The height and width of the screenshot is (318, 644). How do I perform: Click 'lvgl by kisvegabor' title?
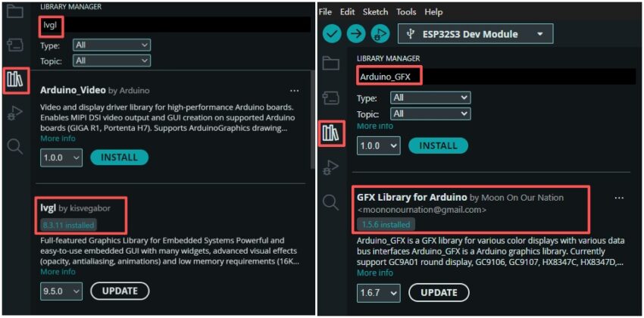76,208
